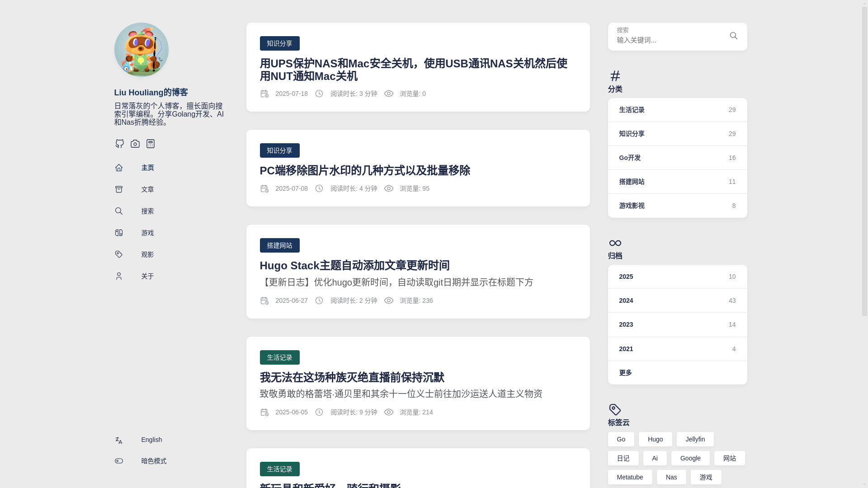Open Go开发 category
868x488 pixels.
(x=677, y=158)
